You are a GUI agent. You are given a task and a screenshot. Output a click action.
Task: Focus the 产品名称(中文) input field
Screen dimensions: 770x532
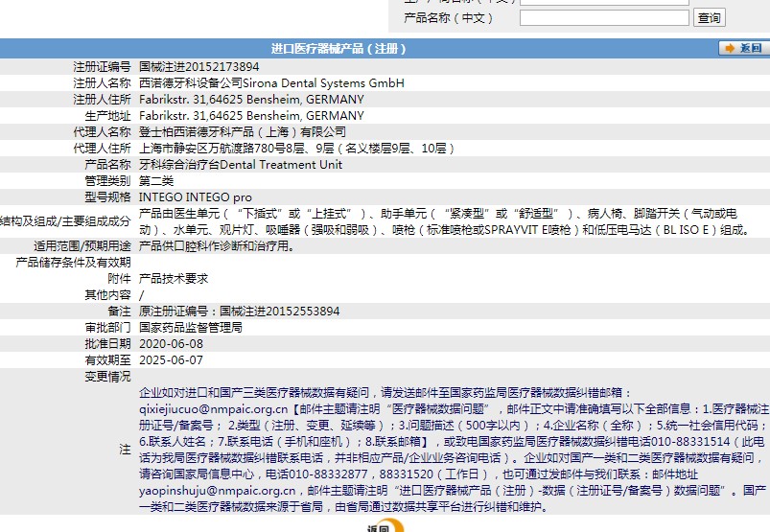tap(604, 18)
